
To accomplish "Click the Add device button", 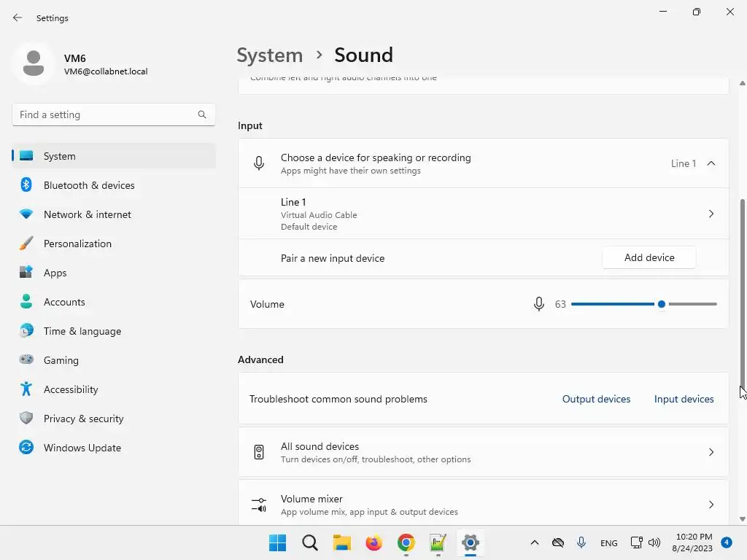I will click(649, 257).
